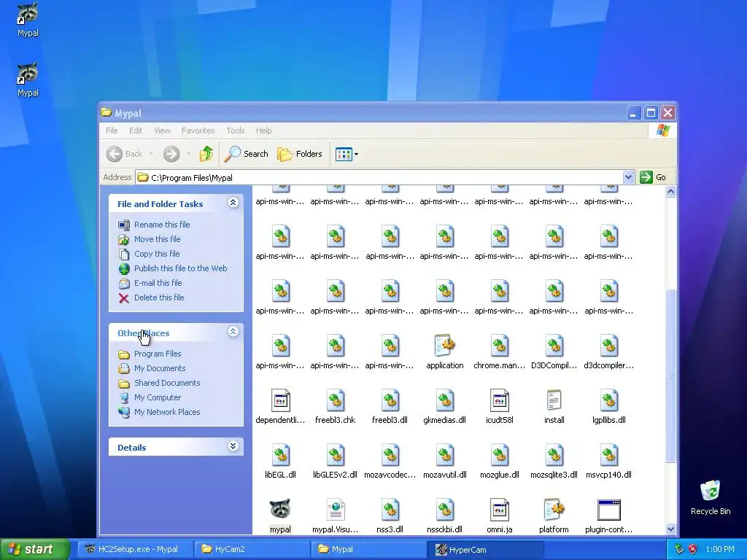Go up one folder level

click(206, 154)
